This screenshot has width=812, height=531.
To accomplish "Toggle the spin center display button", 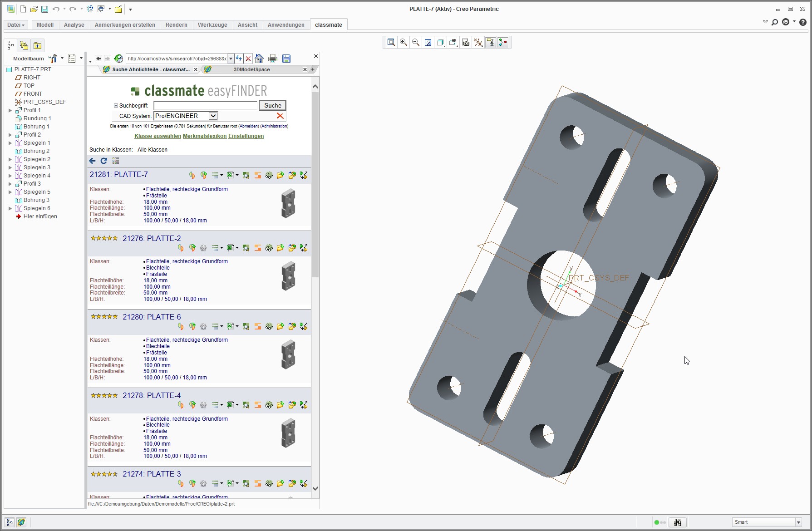I will tap(503, 42).
